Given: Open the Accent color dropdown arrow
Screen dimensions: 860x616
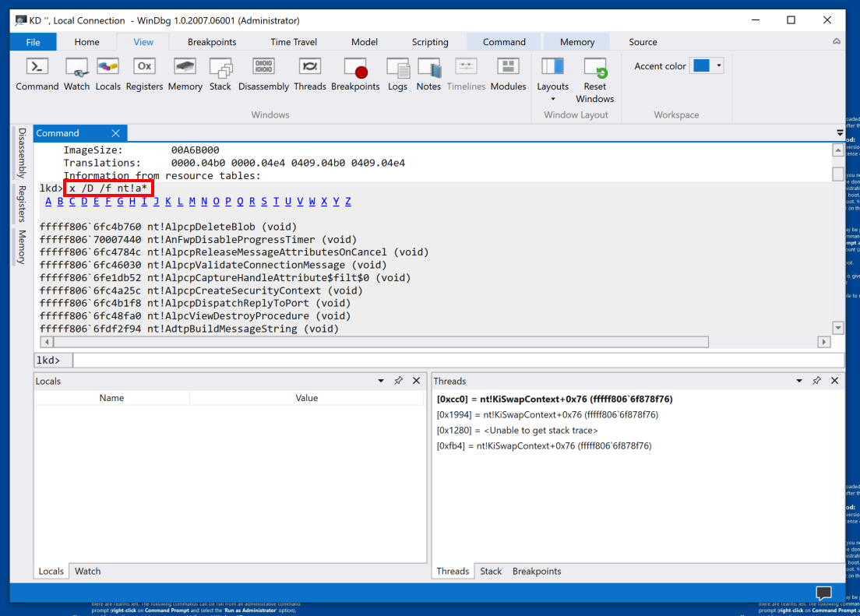Looking at the screenshot, I should 718,66.
